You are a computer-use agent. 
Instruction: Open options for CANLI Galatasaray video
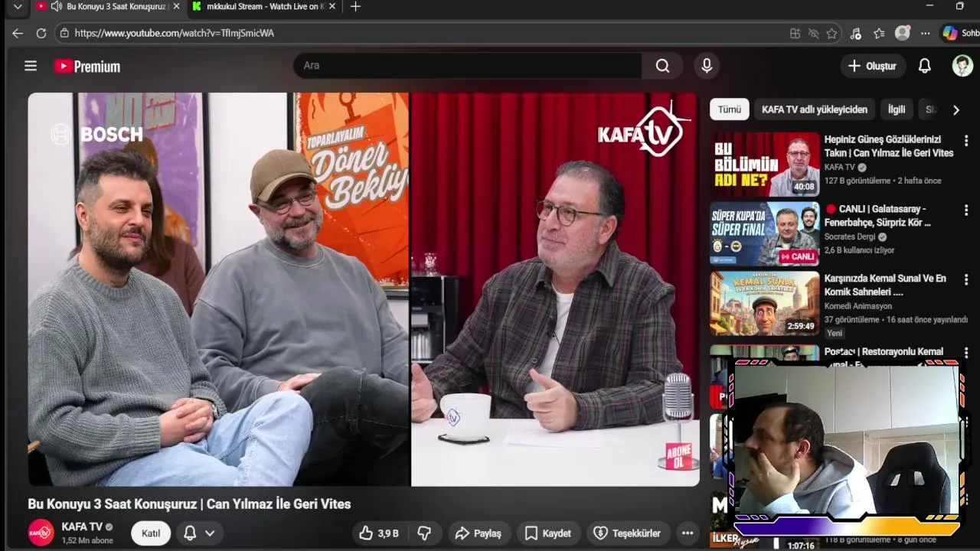pos(966,210)
